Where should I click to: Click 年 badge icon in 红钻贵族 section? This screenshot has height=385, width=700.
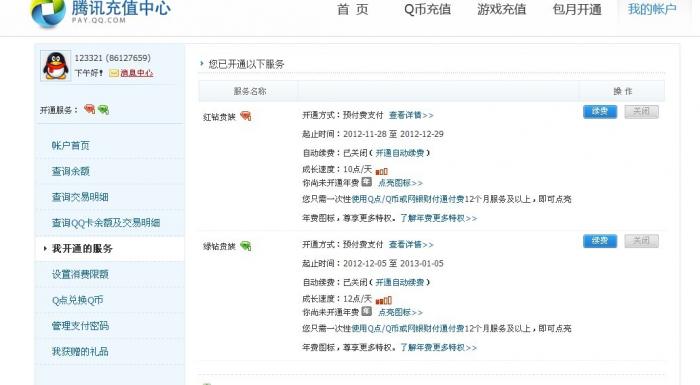pos(367,182)
